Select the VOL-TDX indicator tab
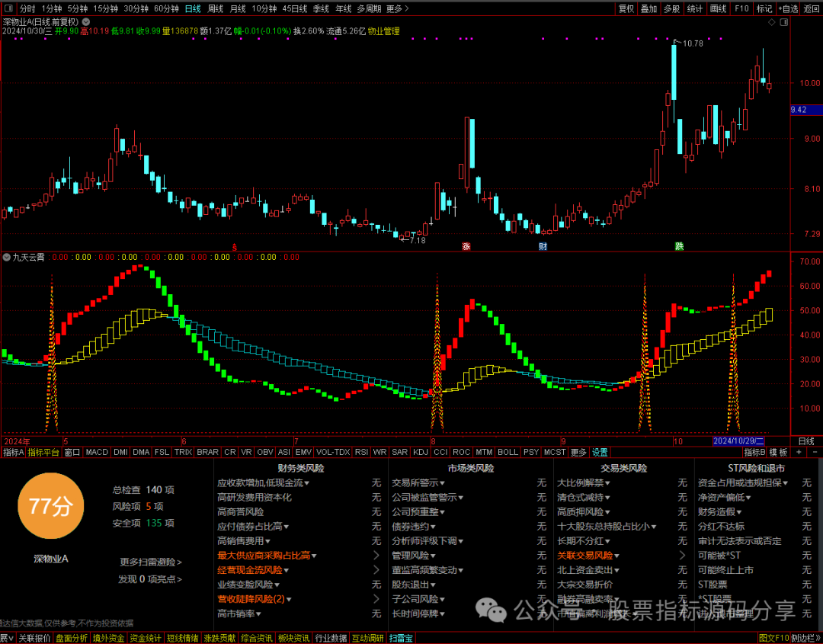 tap(333, 453)
